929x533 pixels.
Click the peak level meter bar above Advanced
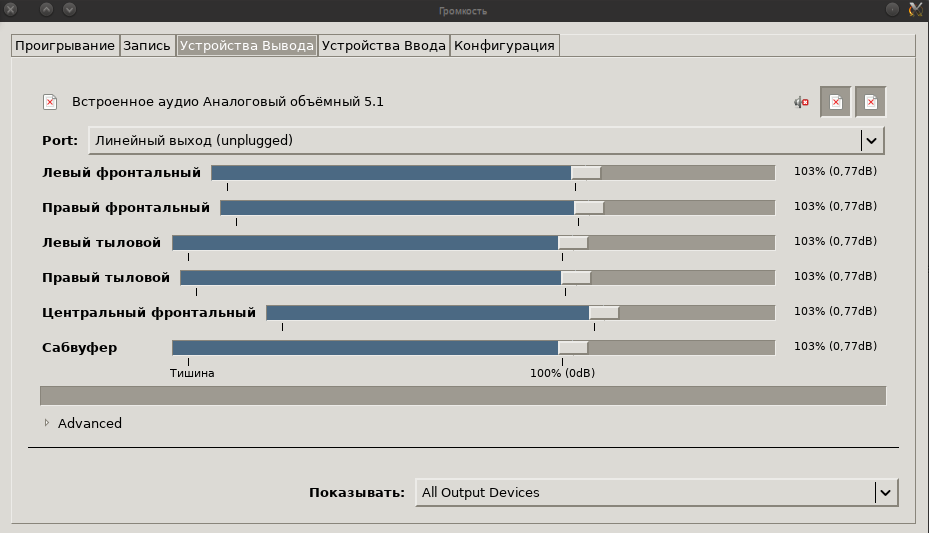tap(462, 395)
